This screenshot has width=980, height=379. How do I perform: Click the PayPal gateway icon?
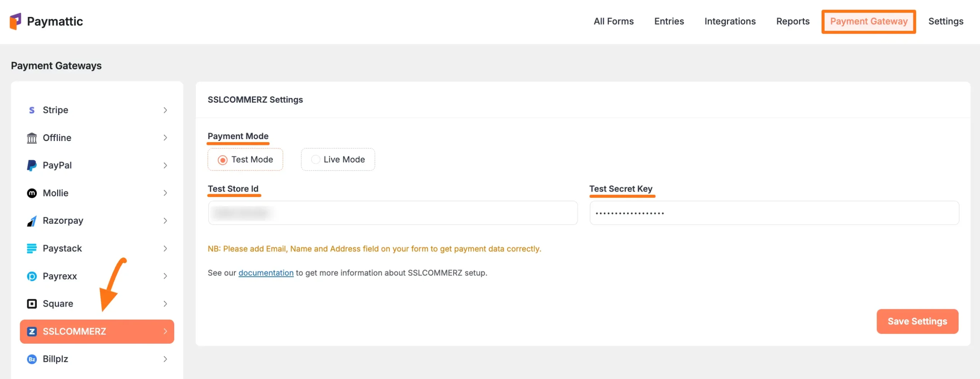[31, 165]
